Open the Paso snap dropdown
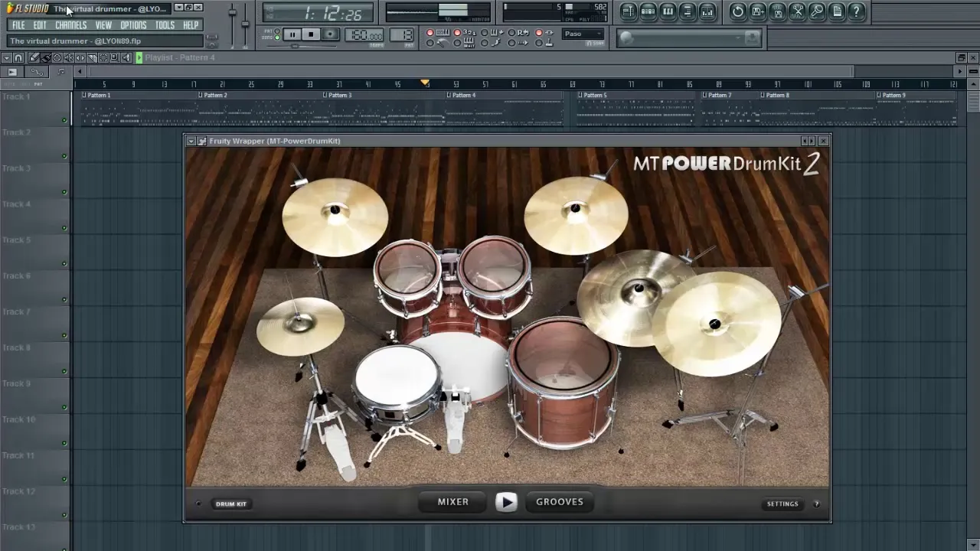This screenshot has height=551, width=980. 583,34
